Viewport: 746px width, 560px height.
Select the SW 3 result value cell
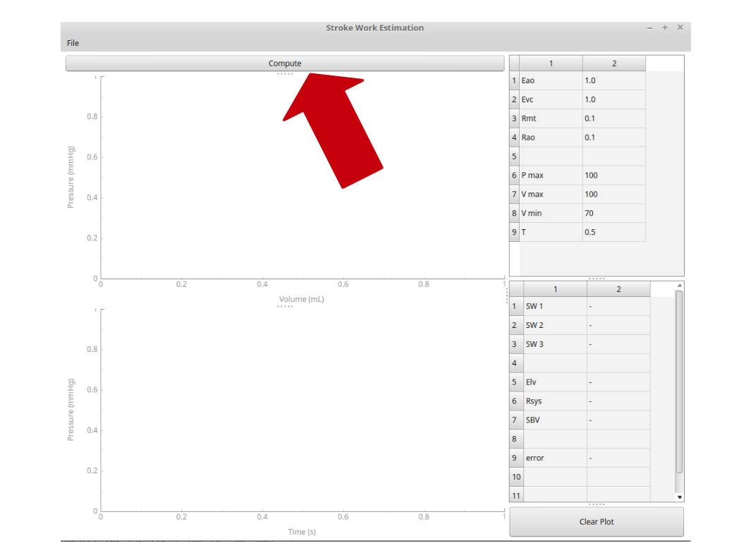(618, 344)
